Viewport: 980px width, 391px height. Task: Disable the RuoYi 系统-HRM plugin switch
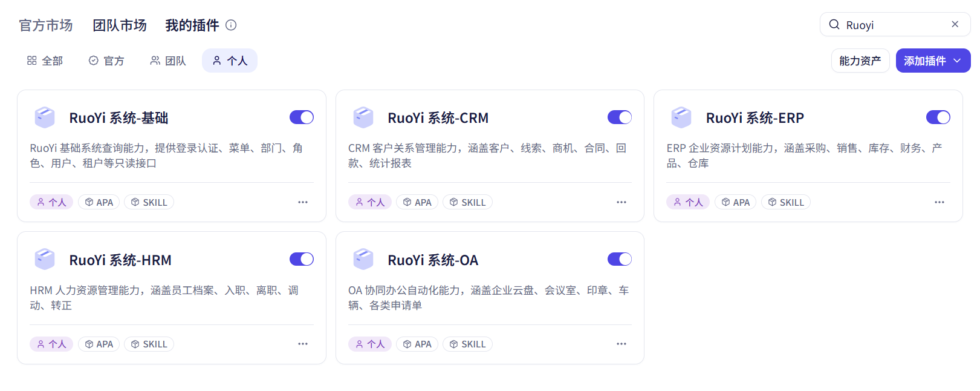(x=302, y=259)
